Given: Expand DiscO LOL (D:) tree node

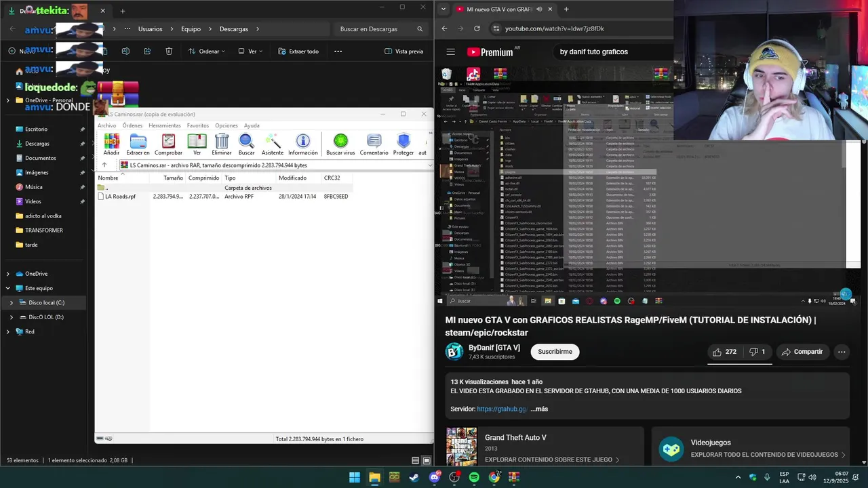Looking at the screenshot, I should pyautogui.click(x=11, y=317).
